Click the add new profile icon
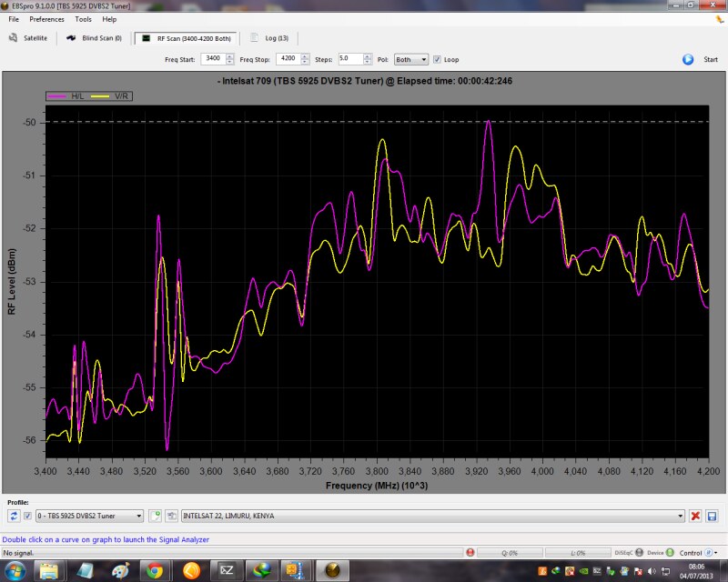This screenshot has height=582, width=728. pos(156,516)
